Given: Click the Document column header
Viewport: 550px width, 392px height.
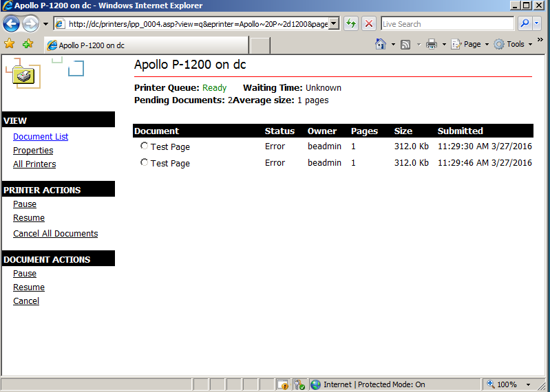Looking at the screenshot, I should 156,131.
